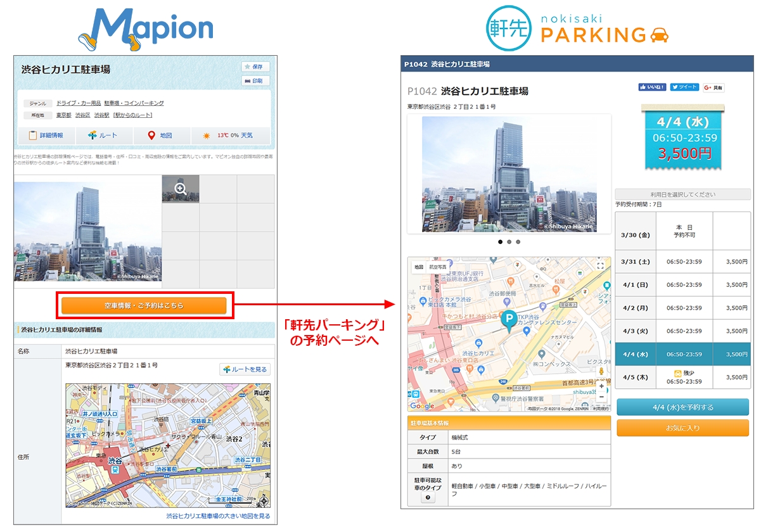Save the parking lot with 保存 button
This screenshot has width=768, height=532.
tap(255, 66)
